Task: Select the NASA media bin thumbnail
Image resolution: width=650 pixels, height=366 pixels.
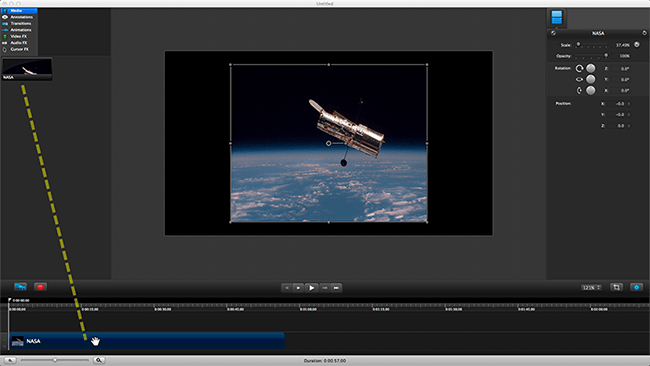Action: 27,69
